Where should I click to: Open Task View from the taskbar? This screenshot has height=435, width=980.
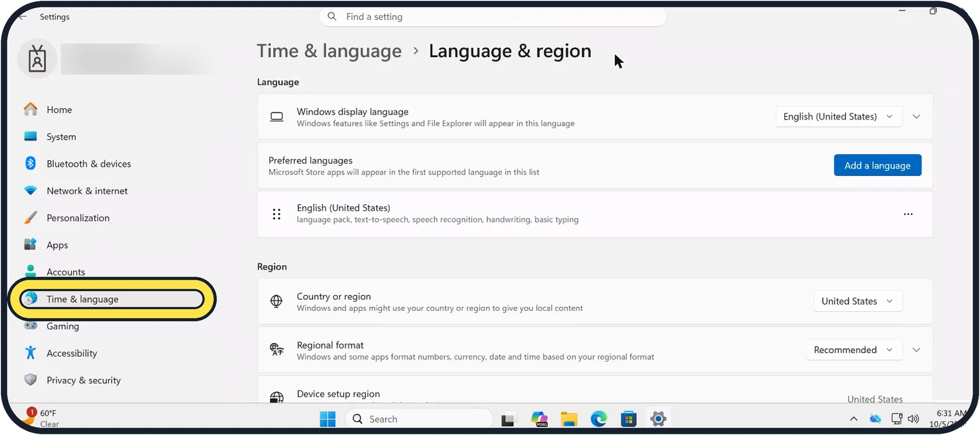pos(508,419)
